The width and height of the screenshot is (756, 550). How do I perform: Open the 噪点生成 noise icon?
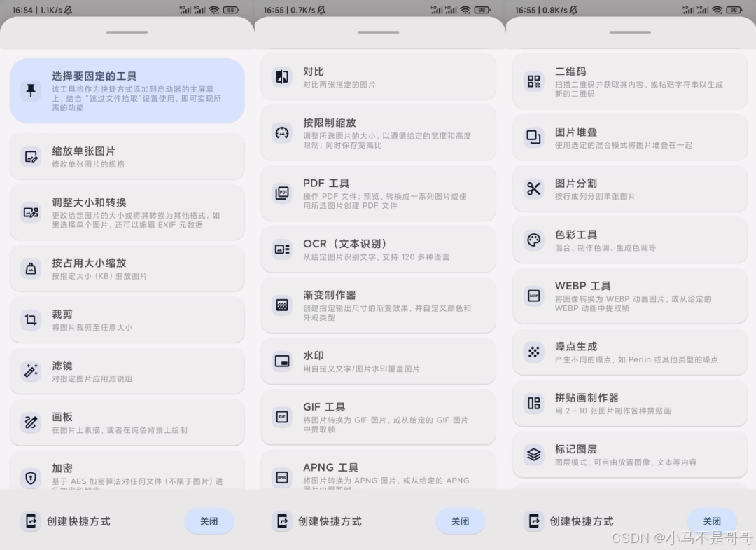click(533, 352)
